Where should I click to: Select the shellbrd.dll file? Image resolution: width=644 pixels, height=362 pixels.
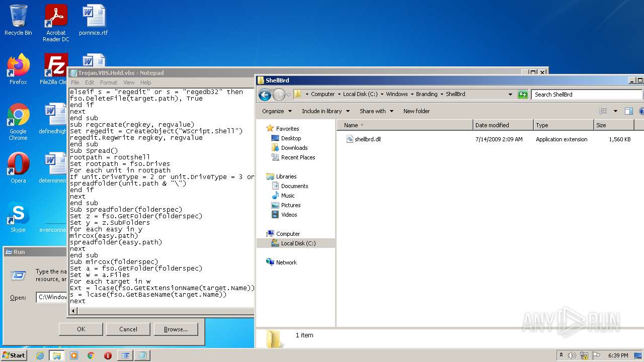367,139
